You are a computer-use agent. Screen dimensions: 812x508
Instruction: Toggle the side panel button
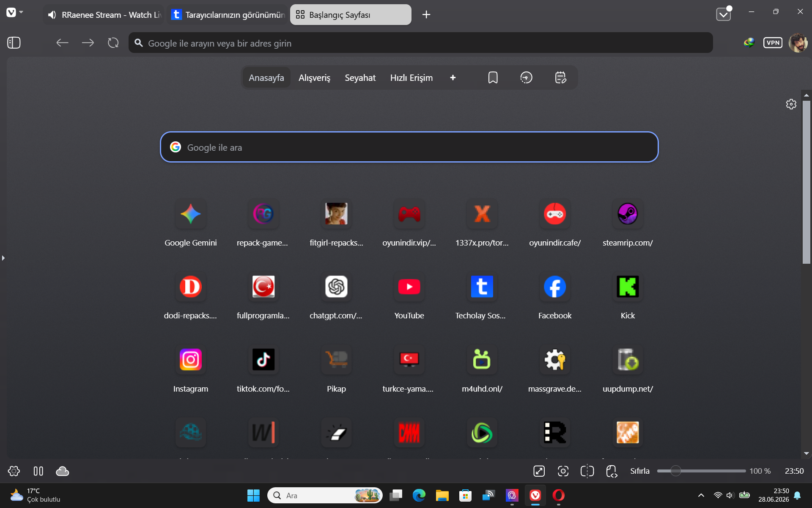pyautogui.click(x=14, y=43)
